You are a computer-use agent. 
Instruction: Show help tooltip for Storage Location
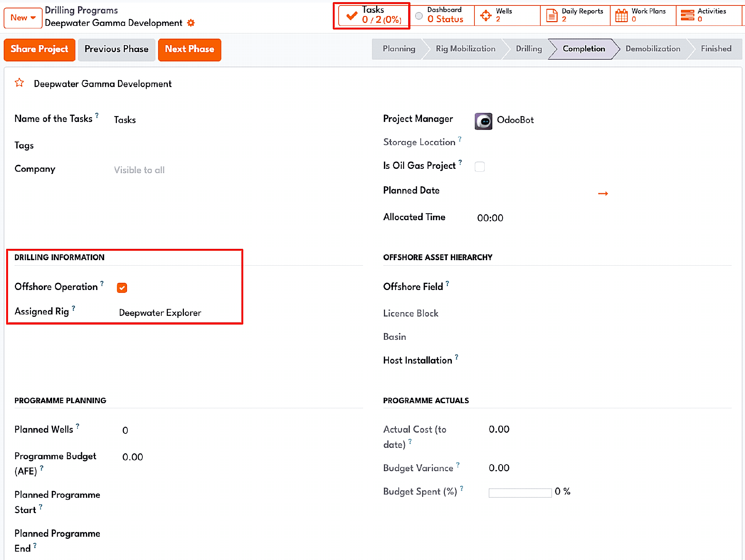pyautogui.click(x=460, y=139)
